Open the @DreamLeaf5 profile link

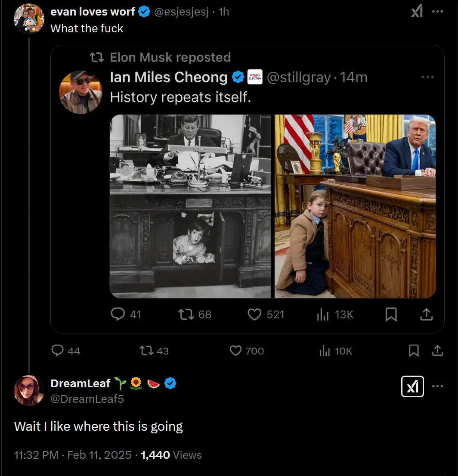pos(87,398)
